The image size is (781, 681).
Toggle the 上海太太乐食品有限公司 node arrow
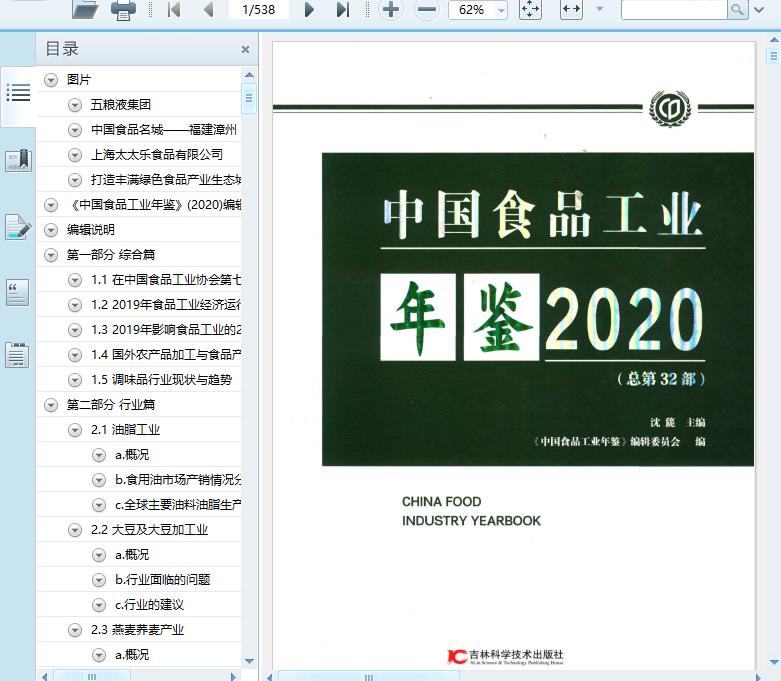pyautogui.click(x=75, y=155)
